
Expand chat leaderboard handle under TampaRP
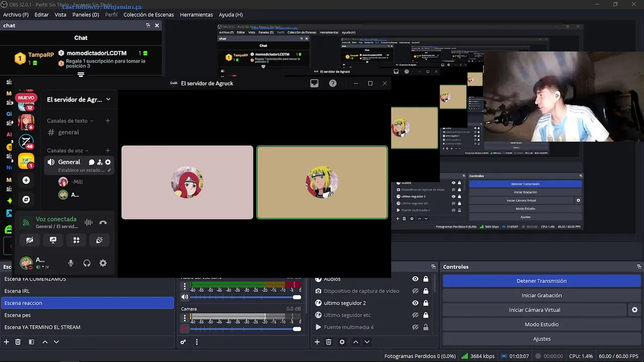[80, 74]
